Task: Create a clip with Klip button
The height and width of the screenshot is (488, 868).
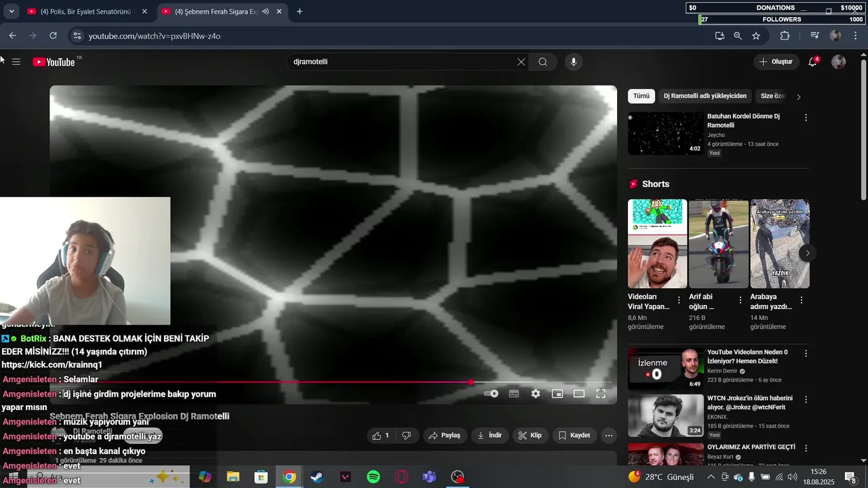Action: pos(530,435)
